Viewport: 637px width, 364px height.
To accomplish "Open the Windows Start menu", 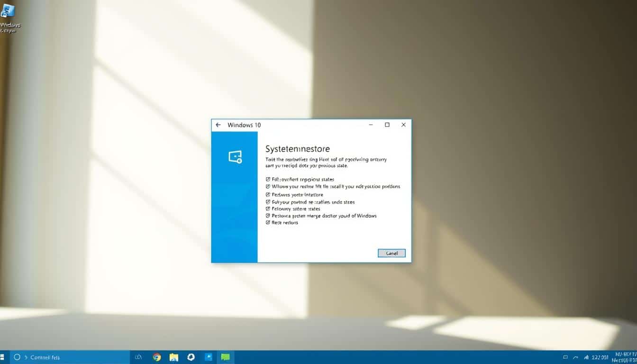I will coord(2,357).
